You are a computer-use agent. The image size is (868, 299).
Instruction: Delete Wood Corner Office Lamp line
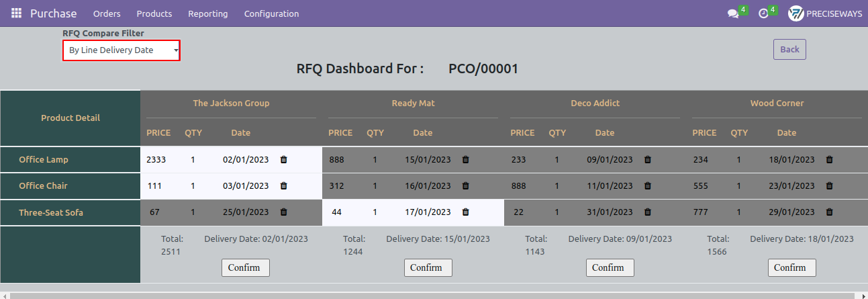(x=829, y=160)
